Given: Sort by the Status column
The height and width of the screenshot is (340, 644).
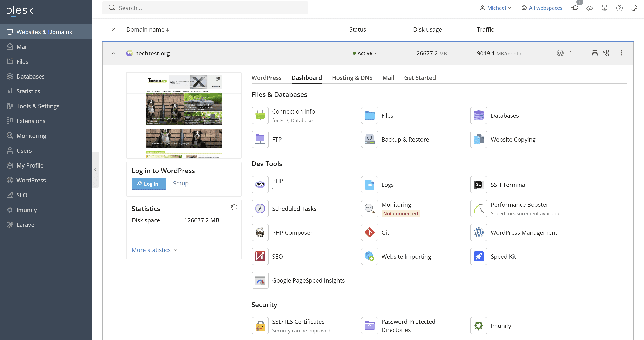Looking at the screenshot, I should [x=357, y=29].
